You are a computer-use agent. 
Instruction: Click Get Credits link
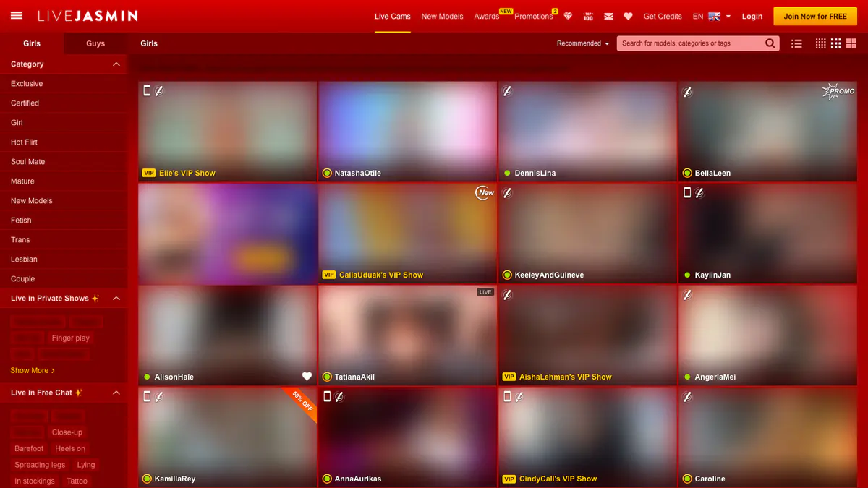click(663, 16)
